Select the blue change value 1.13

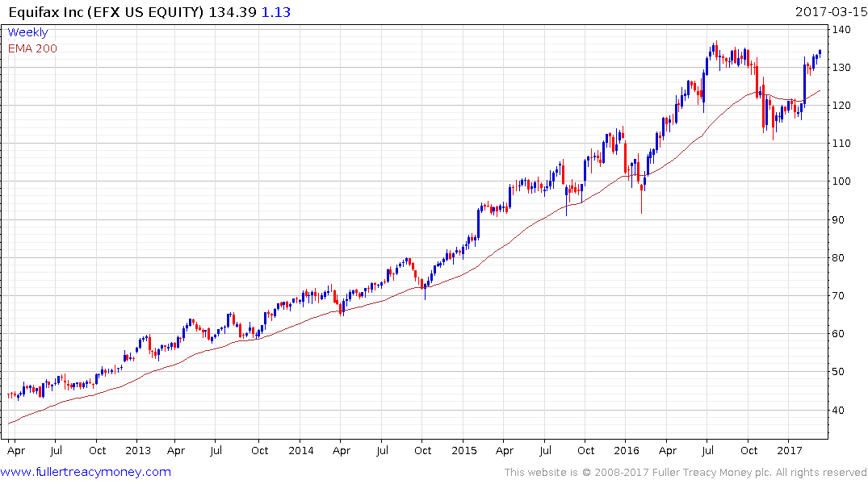[275, 12]
